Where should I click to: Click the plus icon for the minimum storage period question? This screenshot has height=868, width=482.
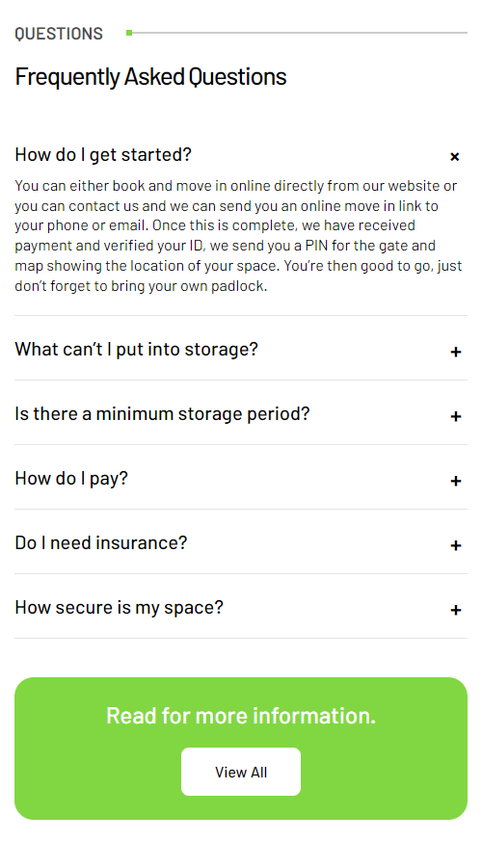coord(455,416)
